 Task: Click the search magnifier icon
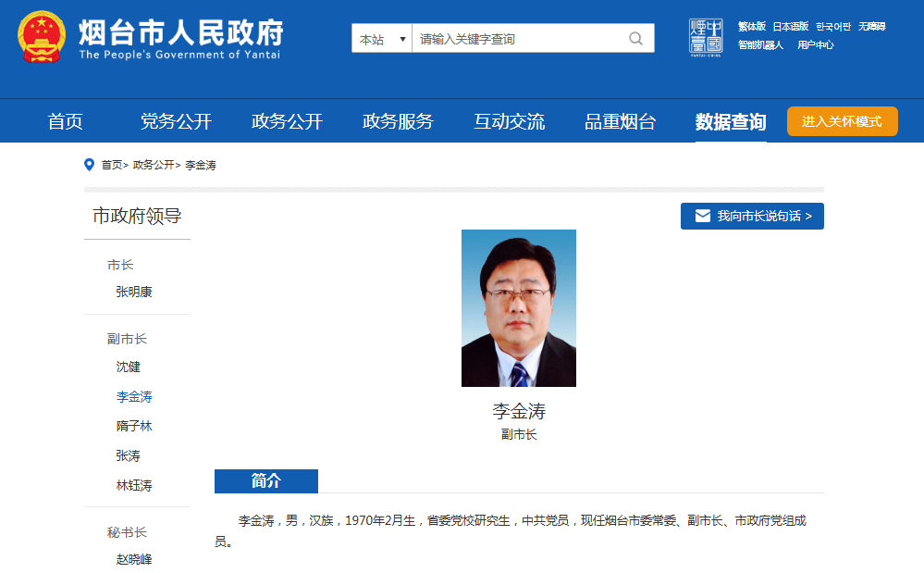coord(635,39)
